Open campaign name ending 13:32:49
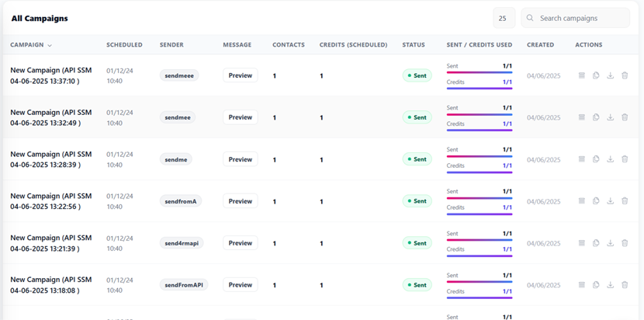Screen dimensions: 644x320 point(51,117)
